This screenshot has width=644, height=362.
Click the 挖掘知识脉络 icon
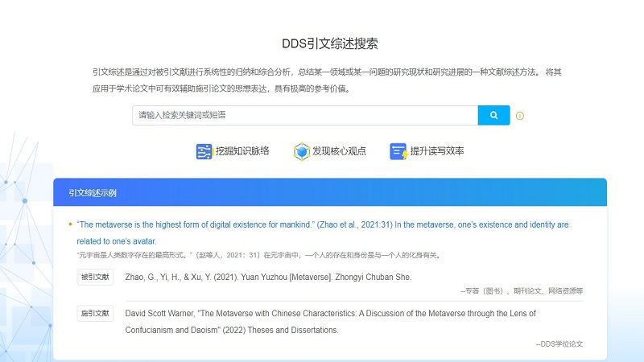point(204,151)
